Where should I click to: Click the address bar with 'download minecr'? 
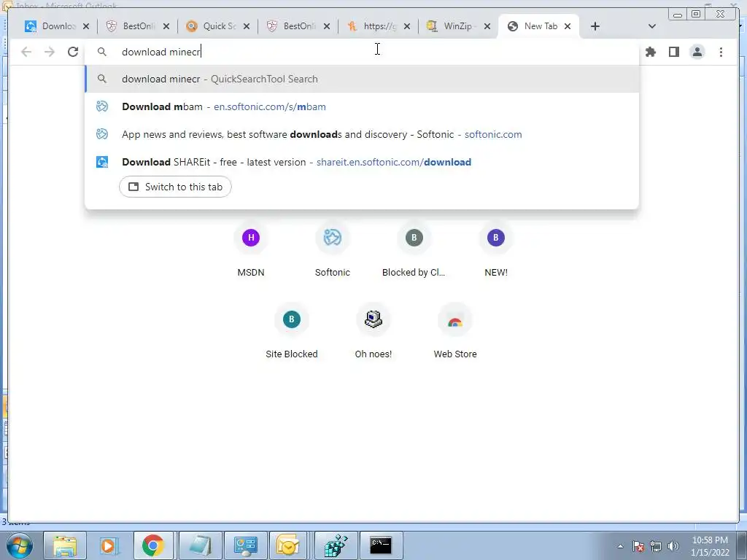[362, 52]
